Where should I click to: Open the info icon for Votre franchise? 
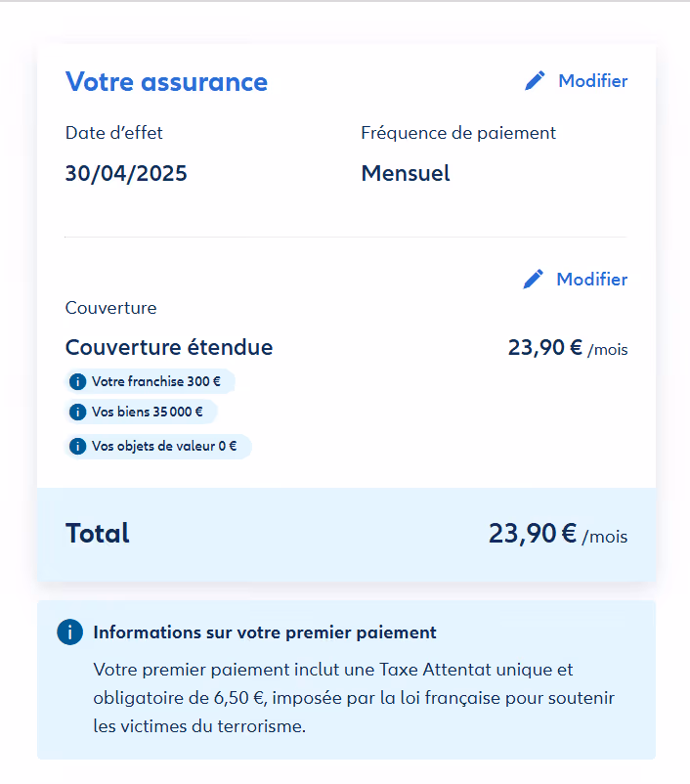[78, 381]
